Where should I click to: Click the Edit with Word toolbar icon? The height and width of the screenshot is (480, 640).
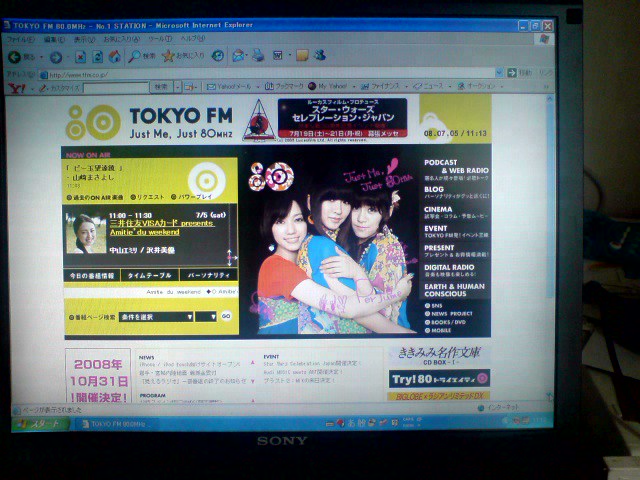click(x=278, y=54)
